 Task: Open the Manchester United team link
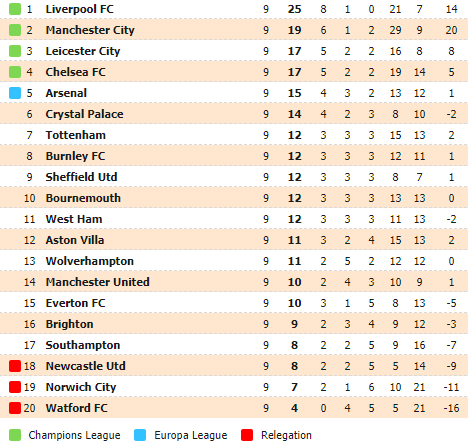(x=97, y=282)
